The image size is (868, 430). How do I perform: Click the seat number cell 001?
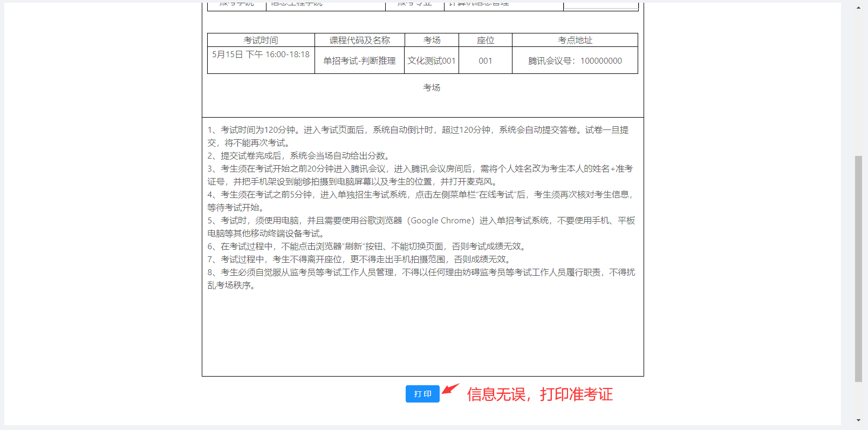click(485, 61)
